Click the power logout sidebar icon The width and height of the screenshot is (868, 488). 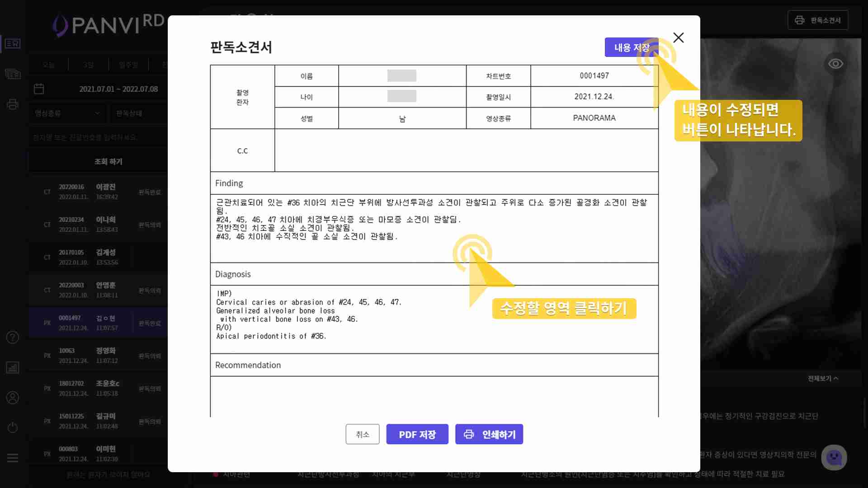pos(13,427)
